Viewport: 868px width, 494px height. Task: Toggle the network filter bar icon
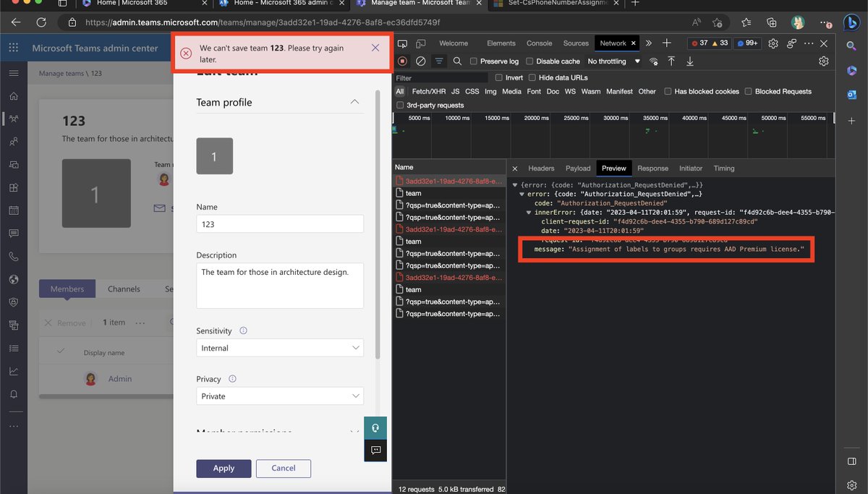pos(438,61)
